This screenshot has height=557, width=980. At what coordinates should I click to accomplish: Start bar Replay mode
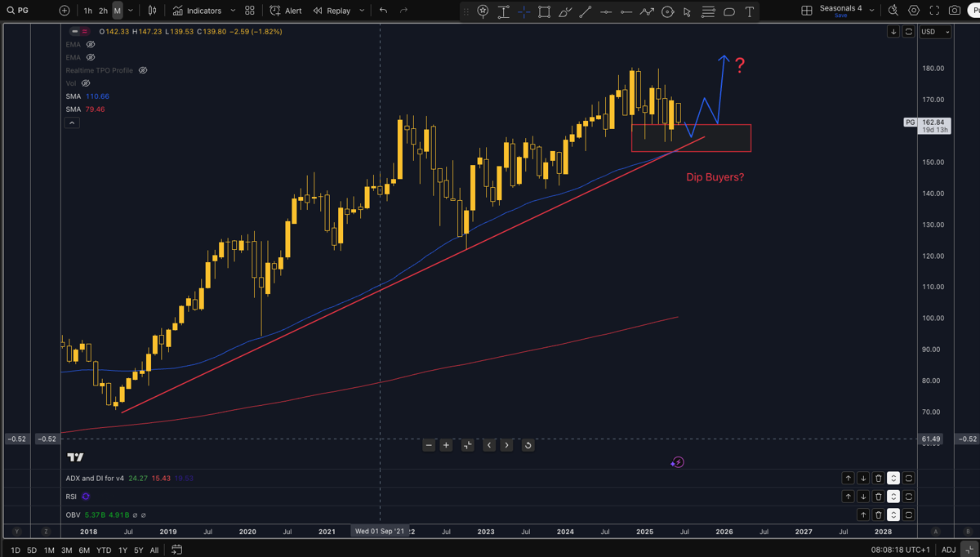(x=332, y=11)
